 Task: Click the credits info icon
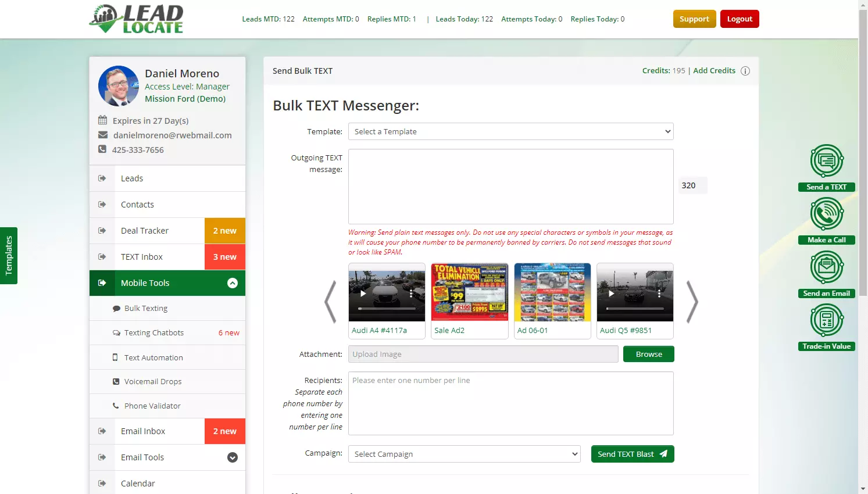745,71
